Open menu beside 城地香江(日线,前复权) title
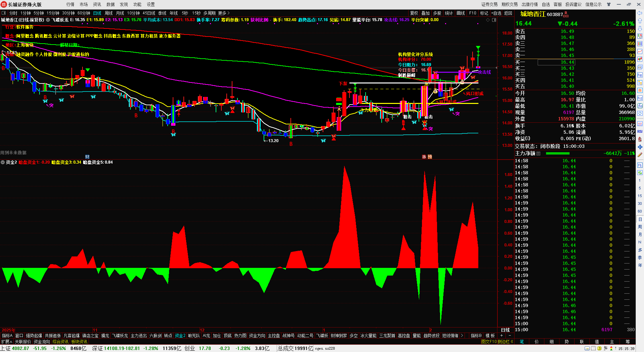This screenshot has height=352, width=644. tap(48, 20)
